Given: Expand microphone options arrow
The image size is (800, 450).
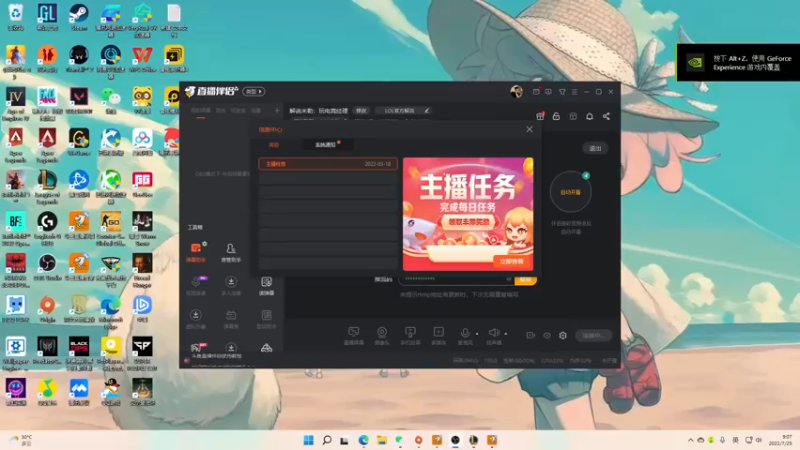Looking at the screenshot, I should click(477, 334).
